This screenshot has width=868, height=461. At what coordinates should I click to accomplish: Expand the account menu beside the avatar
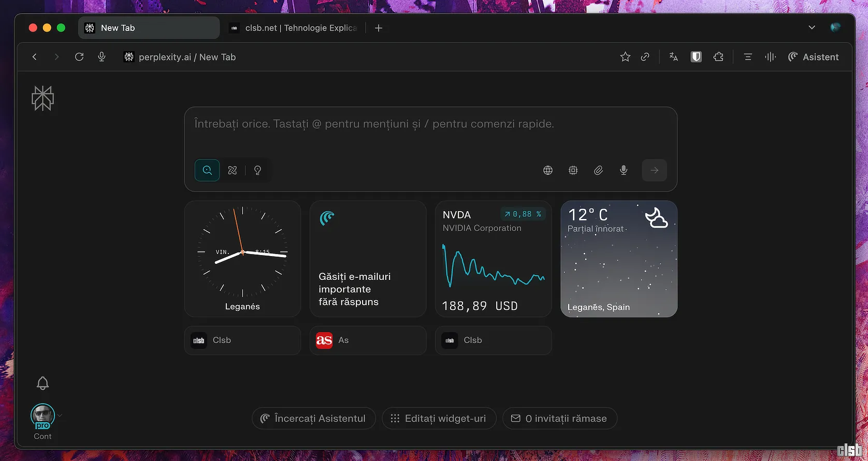tap(60, 415)
